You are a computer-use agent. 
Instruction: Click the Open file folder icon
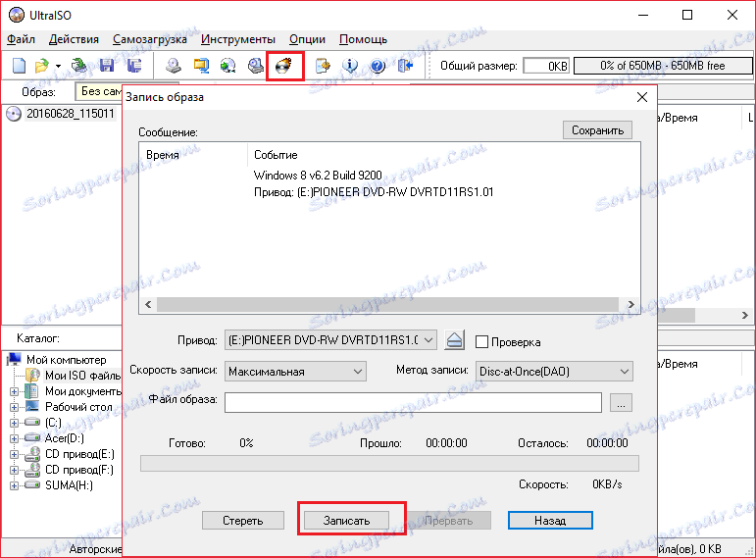(42, 65)
